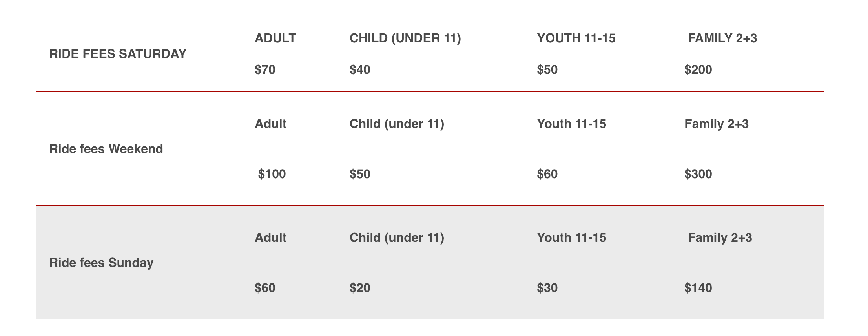Screen dimensions: 868x336
Task: Click the Weekend child $50 price
Action: click(x=360, y=174)
